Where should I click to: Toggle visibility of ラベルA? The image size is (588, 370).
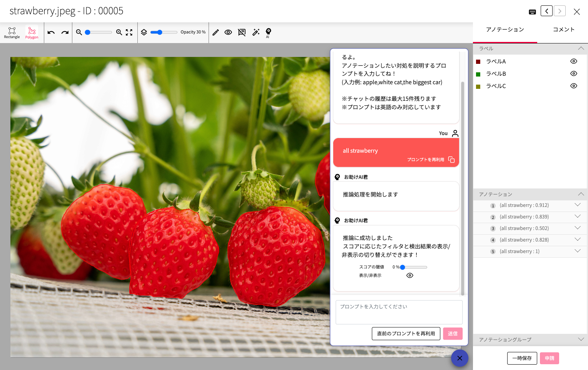pyautogui.click(x=573, y=61)
